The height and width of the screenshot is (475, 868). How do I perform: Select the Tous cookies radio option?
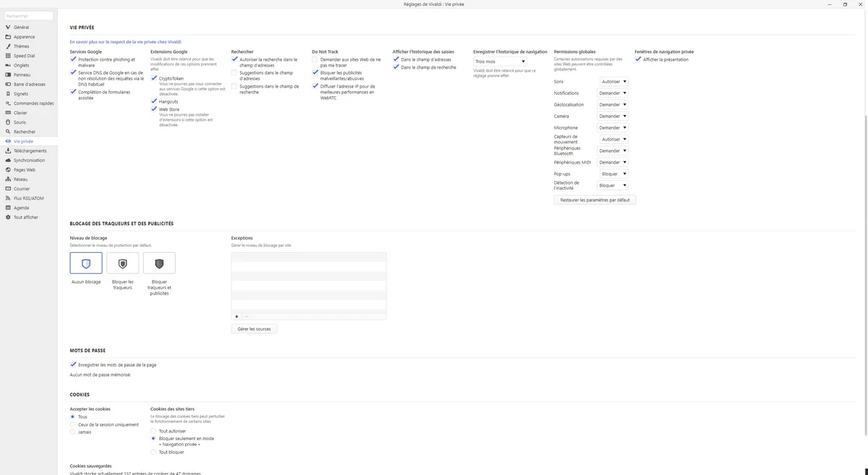click(x=72, y=417)
